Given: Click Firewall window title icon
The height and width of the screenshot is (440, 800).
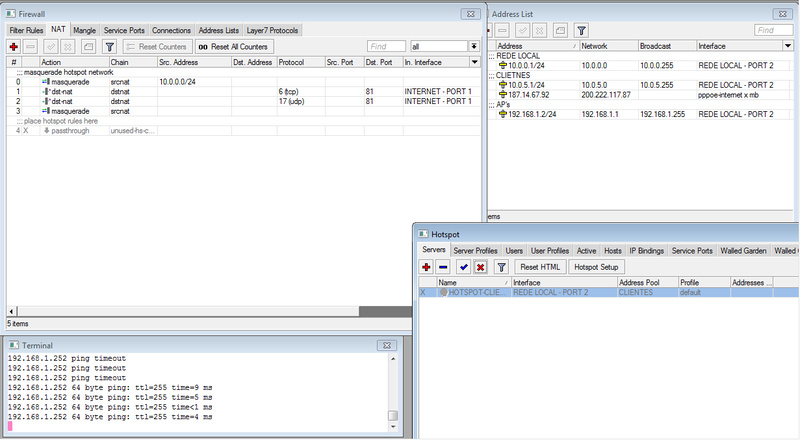Looking at the screenshot, I should [11, 14].
